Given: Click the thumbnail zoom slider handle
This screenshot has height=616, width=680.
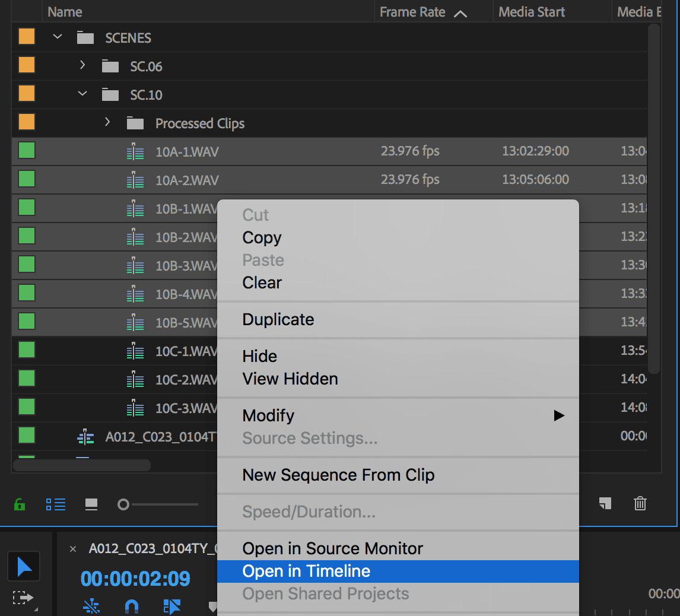Looking at the screenshot, I should [123, 504].
